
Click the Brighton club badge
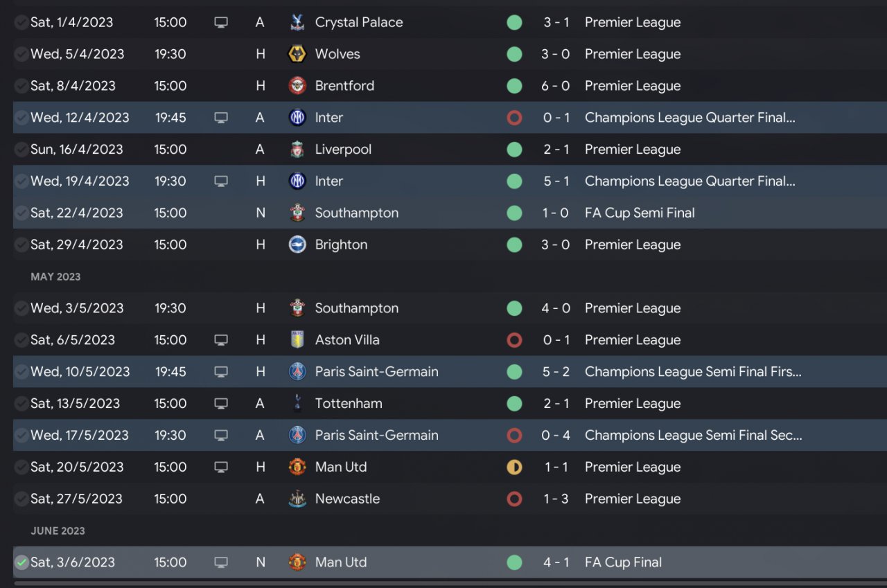click(297, 244)
